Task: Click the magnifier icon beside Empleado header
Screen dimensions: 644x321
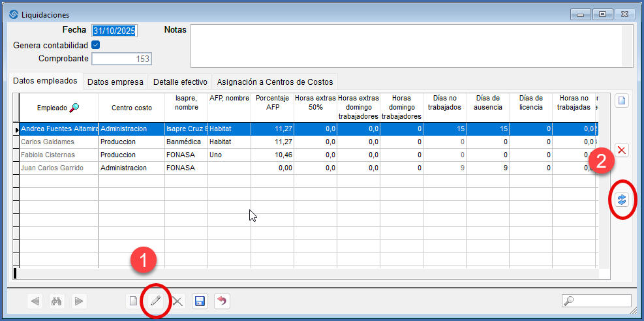Action: (x=74, y=108)
